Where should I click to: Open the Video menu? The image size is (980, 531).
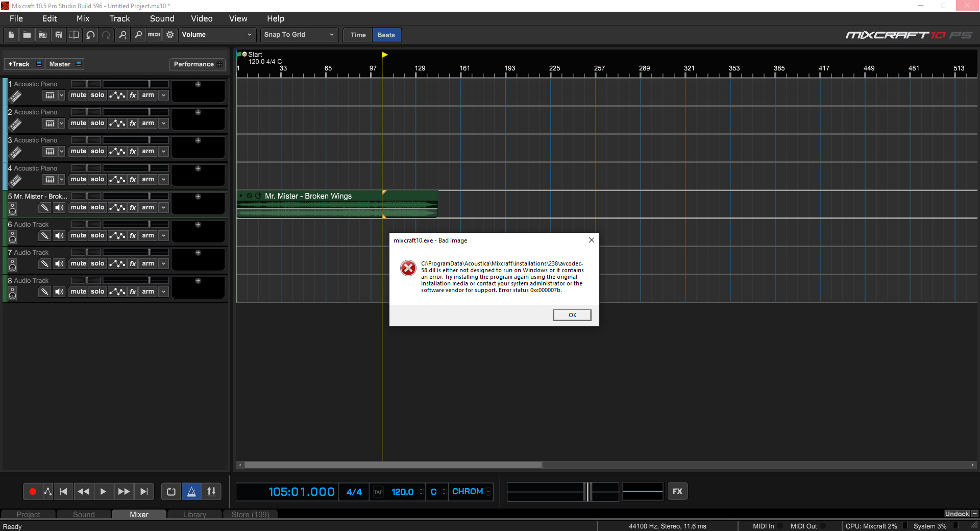coord(202,18)
